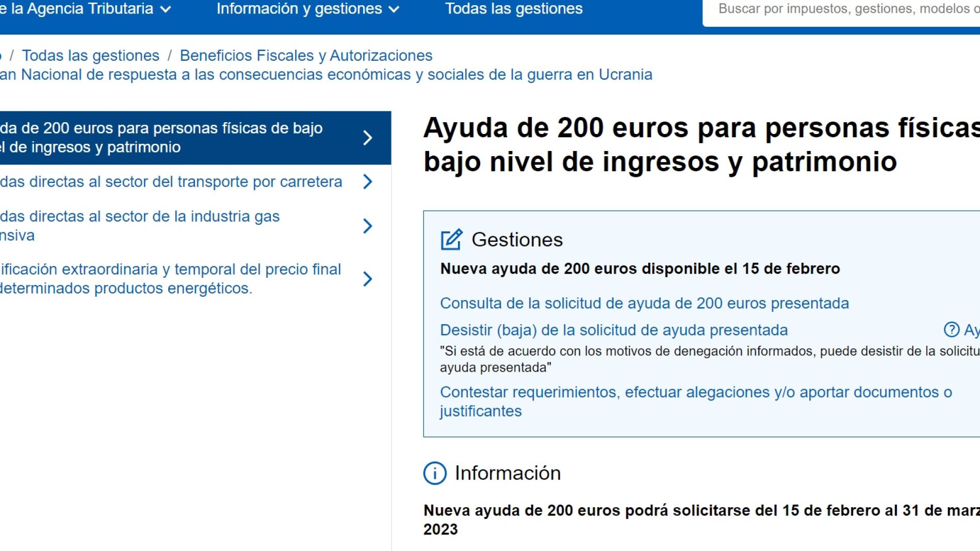980x551 pixels.
Task: Click the Información circle icon
Action: (435, 473)
